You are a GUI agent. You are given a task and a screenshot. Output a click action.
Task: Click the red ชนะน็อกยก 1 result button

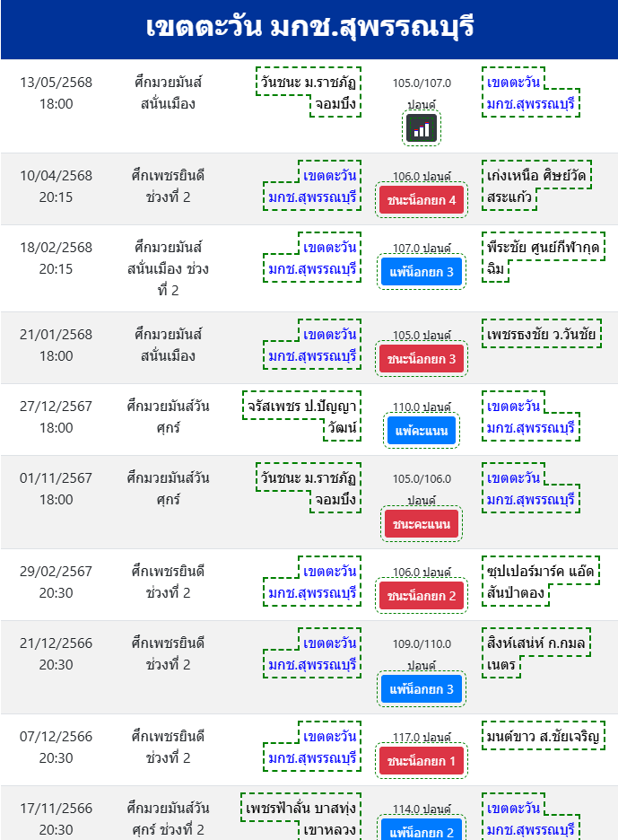422,761
